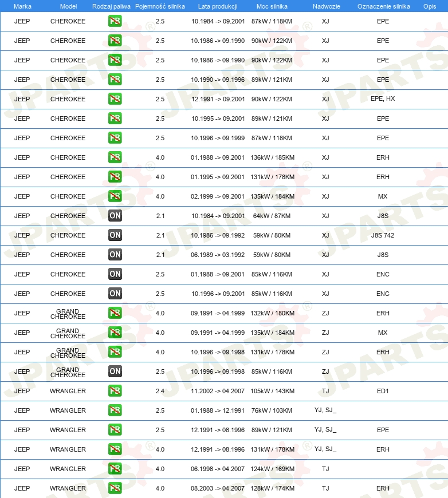The image size is (448, 498).
Task: Click petrol icon in Grand Cherokee MX row
Action: coord(115,332)
